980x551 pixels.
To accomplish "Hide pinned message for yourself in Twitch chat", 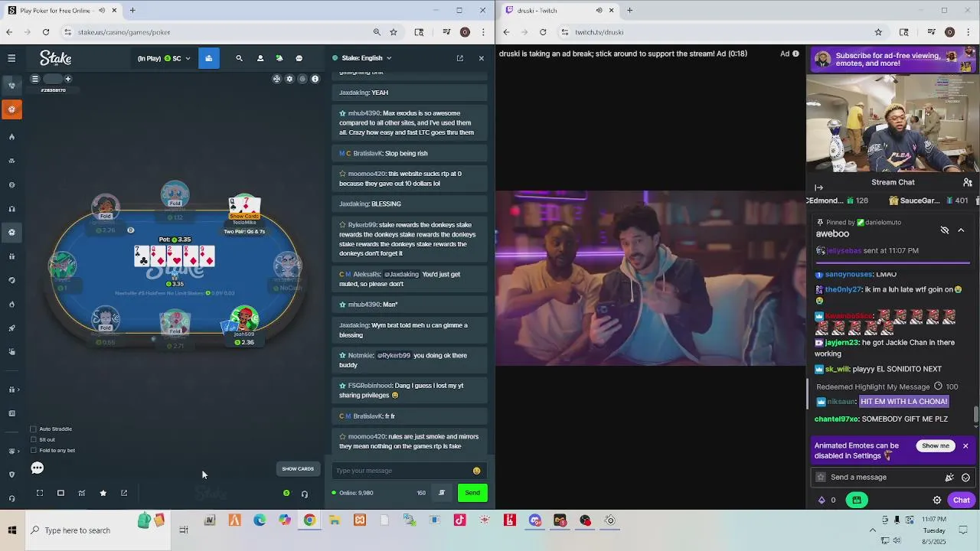I will [x=945, y=230].
